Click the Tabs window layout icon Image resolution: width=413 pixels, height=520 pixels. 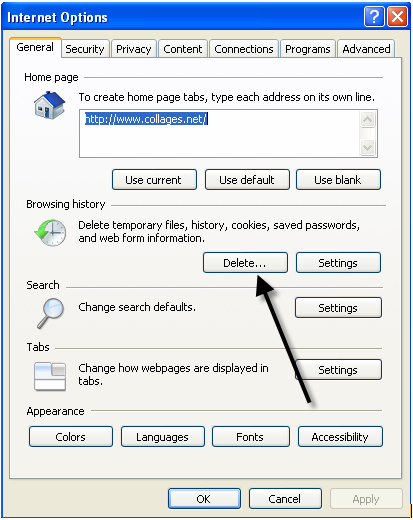click(x=50, y=376)
